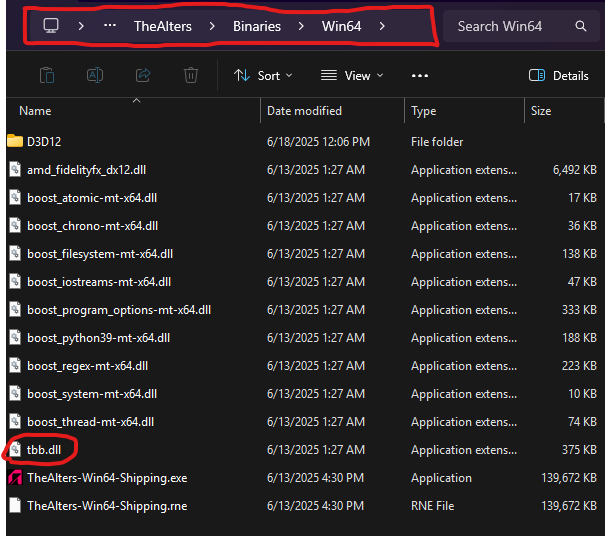The height and width of the screenshot is (536, 605).
Task: Click the boost_python39-mt-x64.dll file icon
Action: [15, 337]
